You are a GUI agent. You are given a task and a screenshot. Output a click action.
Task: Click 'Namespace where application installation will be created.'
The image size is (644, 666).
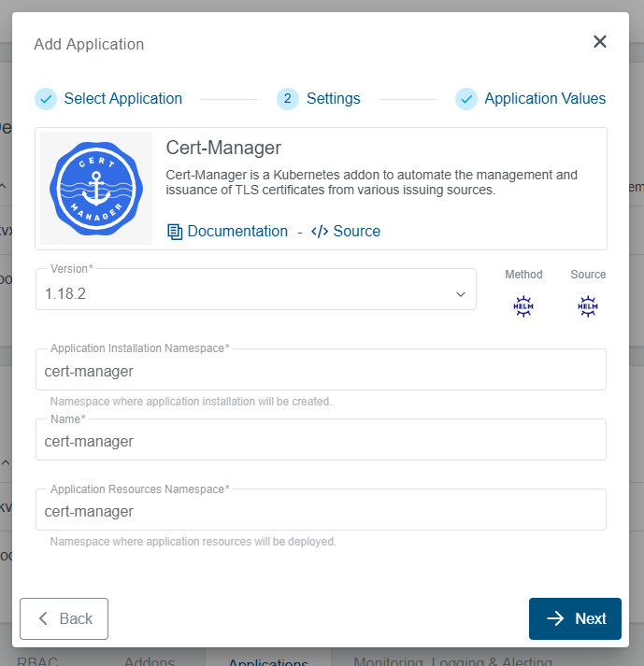[x=191, y=402]
